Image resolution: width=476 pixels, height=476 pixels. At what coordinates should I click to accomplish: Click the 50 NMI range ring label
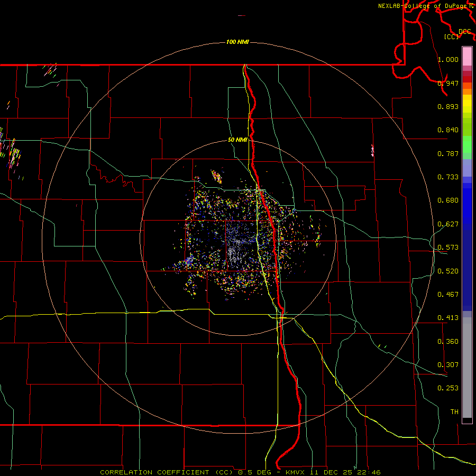(x=237, y=140)
